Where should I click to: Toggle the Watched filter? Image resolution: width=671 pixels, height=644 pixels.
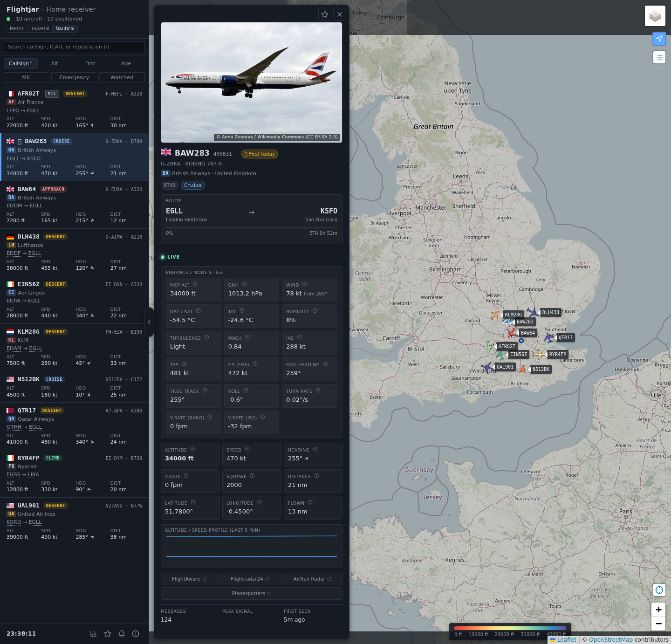[x=122, y=78]
